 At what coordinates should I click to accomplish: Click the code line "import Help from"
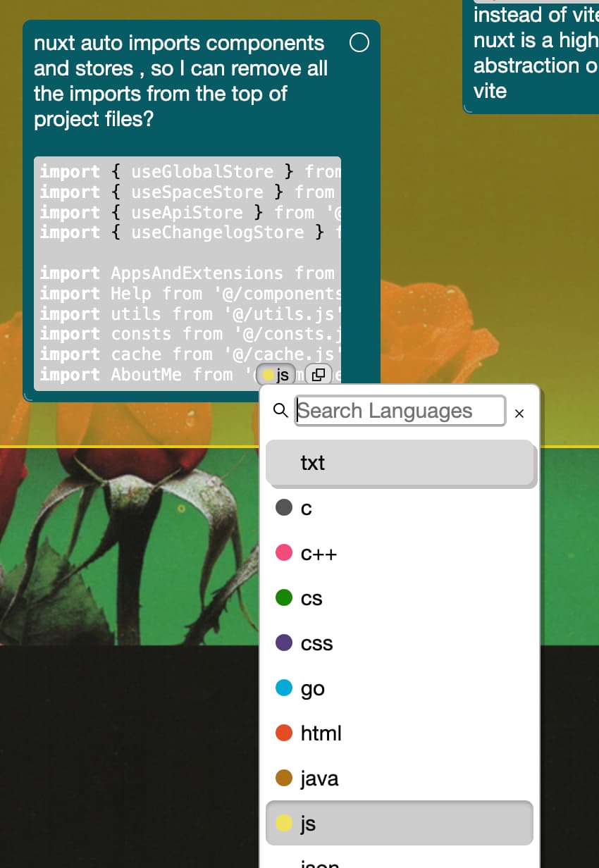coord(121,293)
